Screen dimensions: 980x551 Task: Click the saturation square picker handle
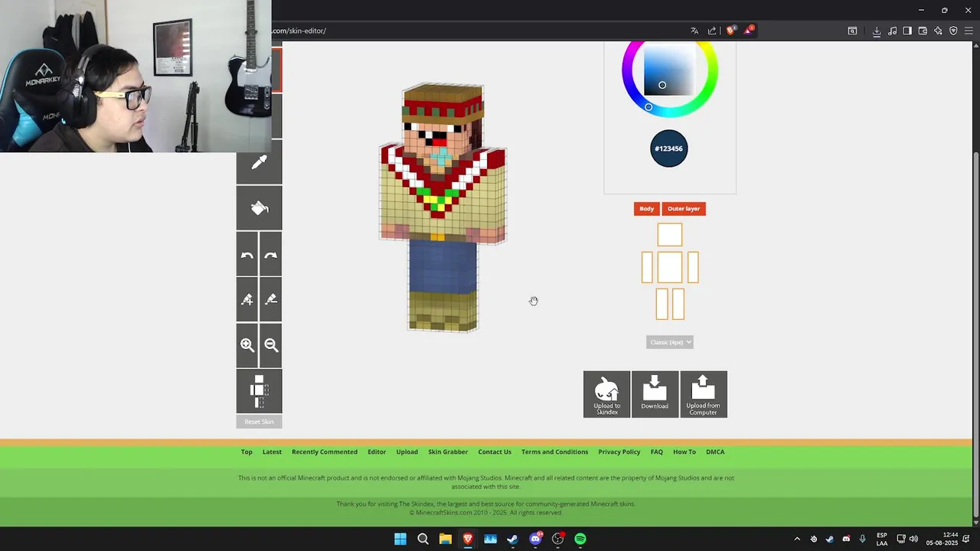662,85
